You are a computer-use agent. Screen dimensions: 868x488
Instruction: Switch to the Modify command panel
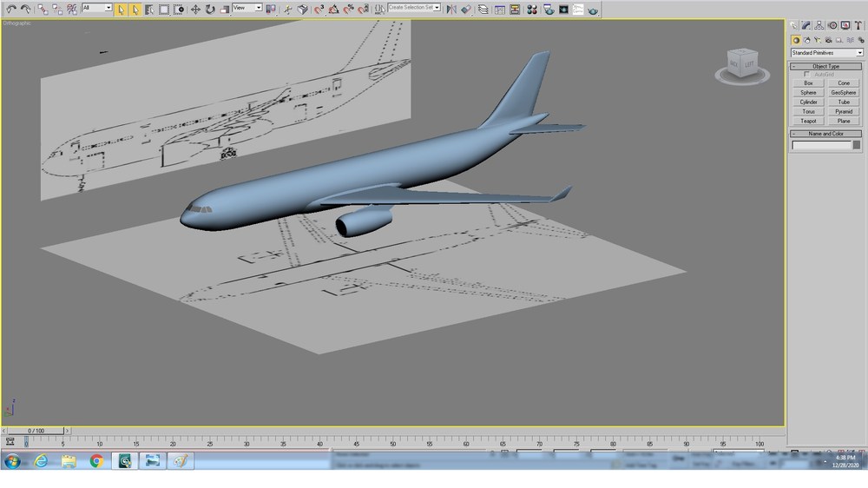(x=806, y=25)
